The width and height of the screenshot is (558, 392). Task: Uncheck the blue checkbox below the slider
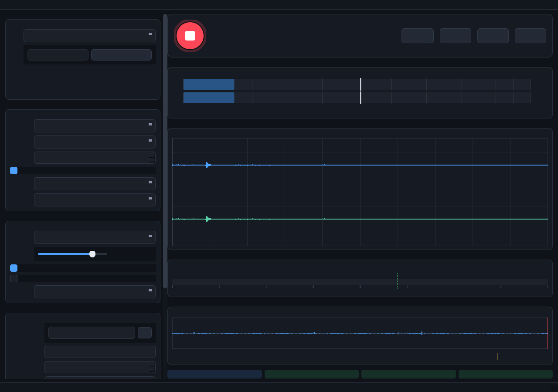[14, 268]
